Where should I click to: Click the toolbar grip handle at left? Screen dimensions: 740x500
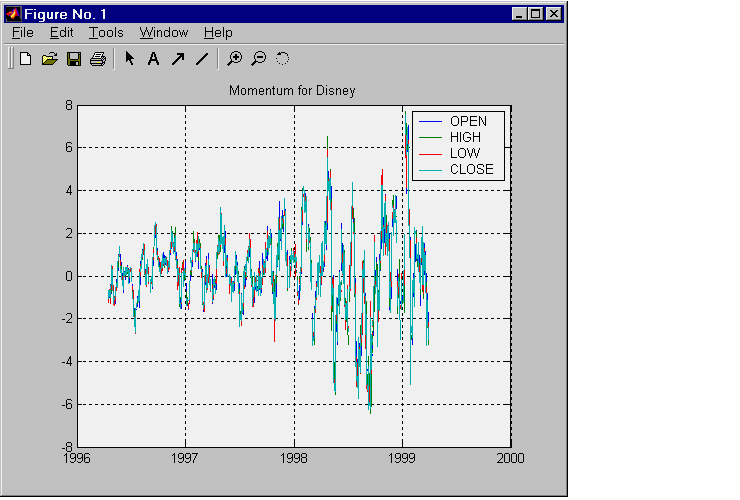10,59
